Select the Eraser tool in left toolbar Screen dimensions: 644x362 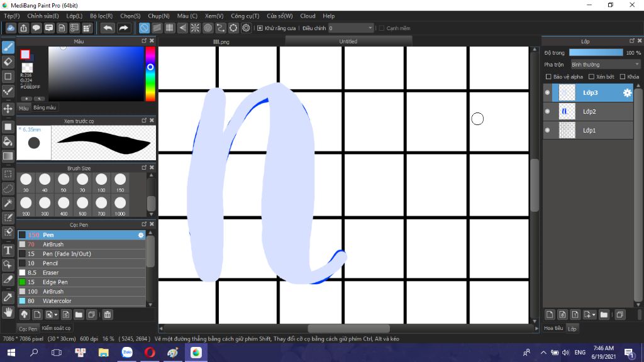8,62
